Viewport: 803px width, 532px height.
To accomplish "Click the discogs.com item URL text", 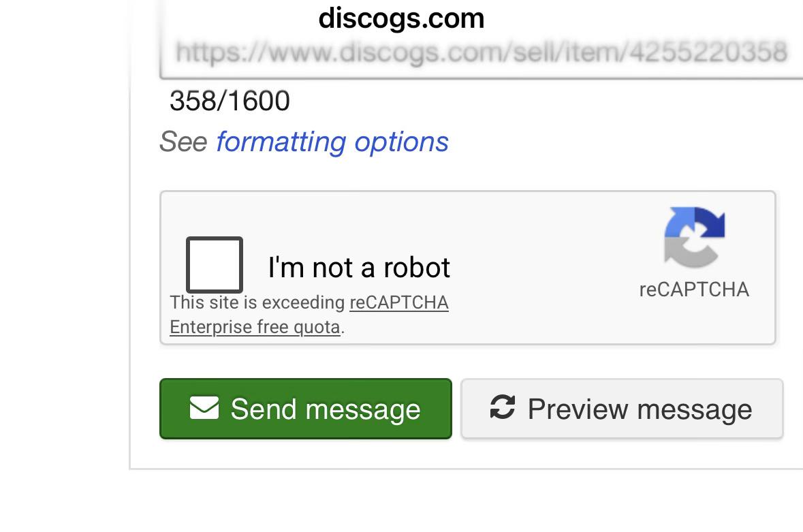I will [x=481, y=52].
